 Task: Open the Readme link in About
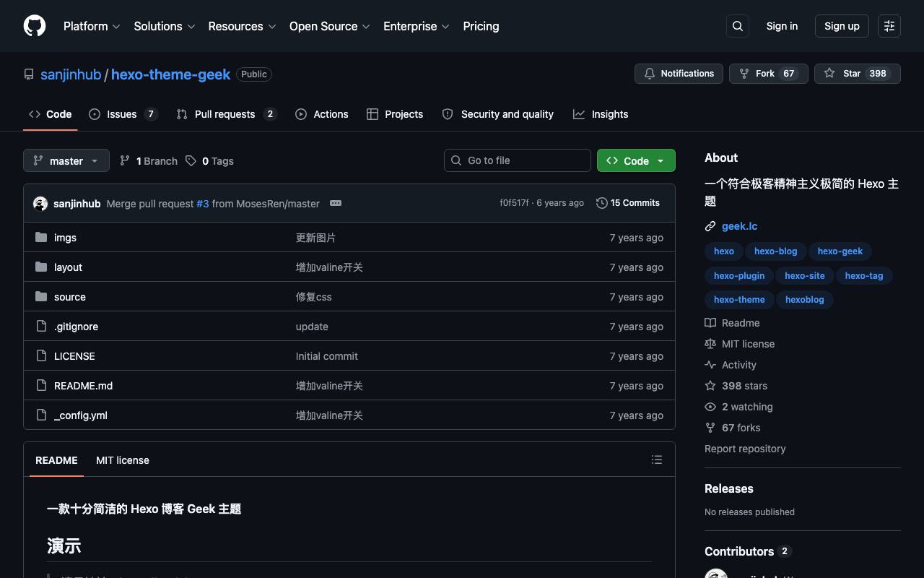click(x=732, y=323)
